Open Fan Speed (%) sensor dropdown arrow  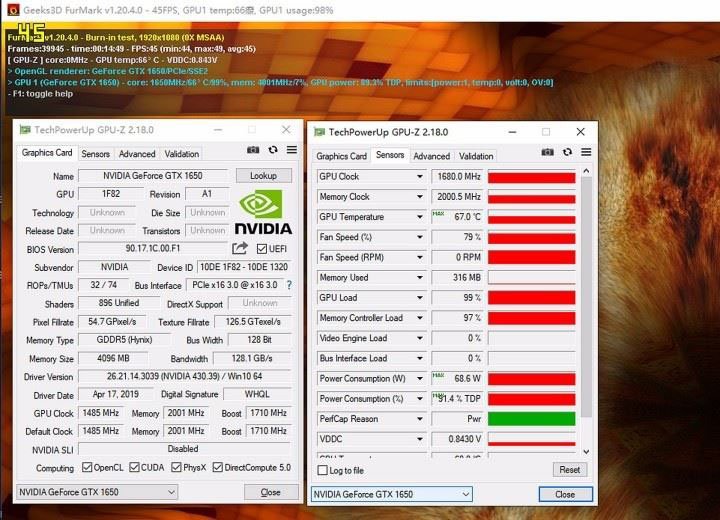[419, 237]
